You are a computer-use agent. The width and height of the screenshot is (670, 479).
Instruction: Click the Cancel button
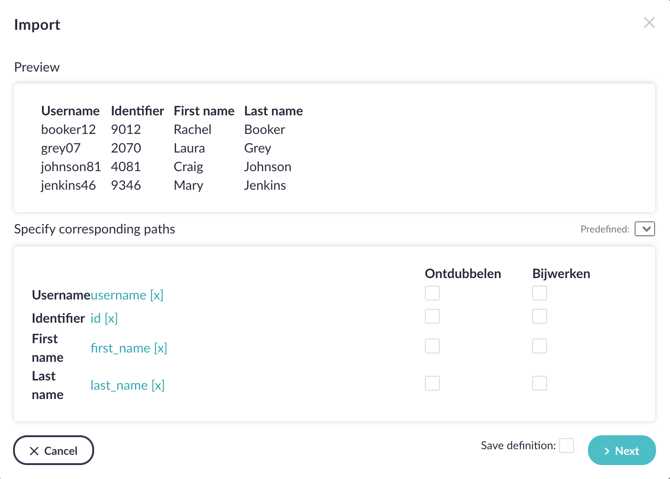[53, 450]
